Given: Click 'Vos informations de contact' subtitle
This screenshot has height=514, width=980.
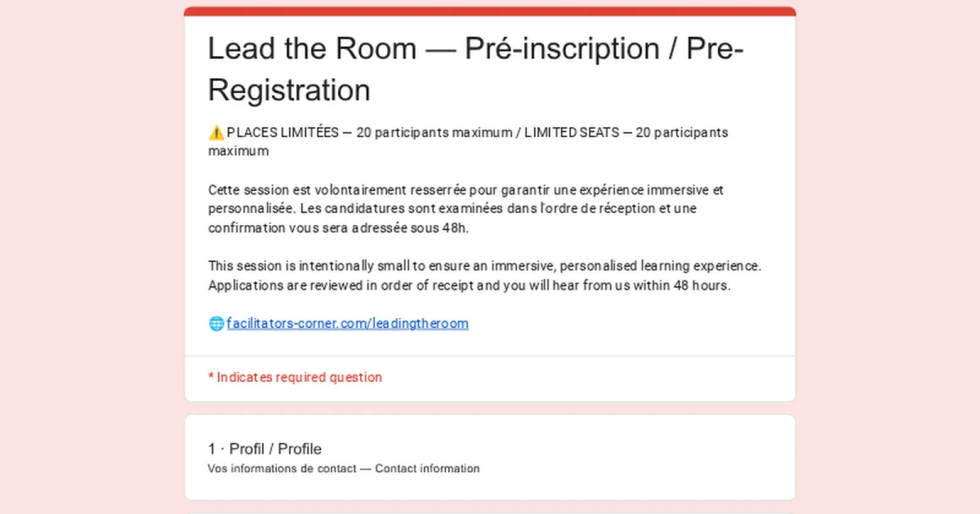Looking at the screenshot, I should pos(282,469).
